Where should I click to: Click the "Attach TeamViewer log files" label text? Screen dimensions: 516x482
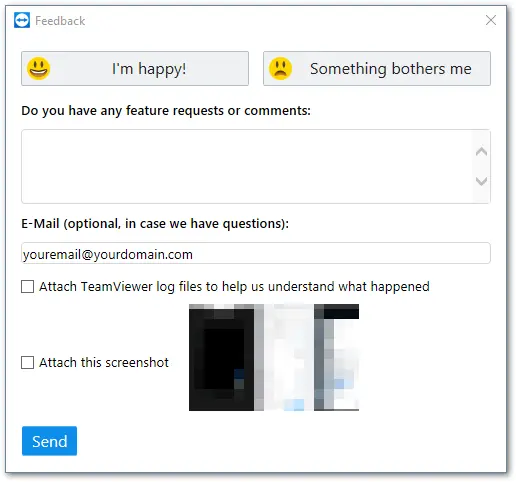[x=234, y=287]
